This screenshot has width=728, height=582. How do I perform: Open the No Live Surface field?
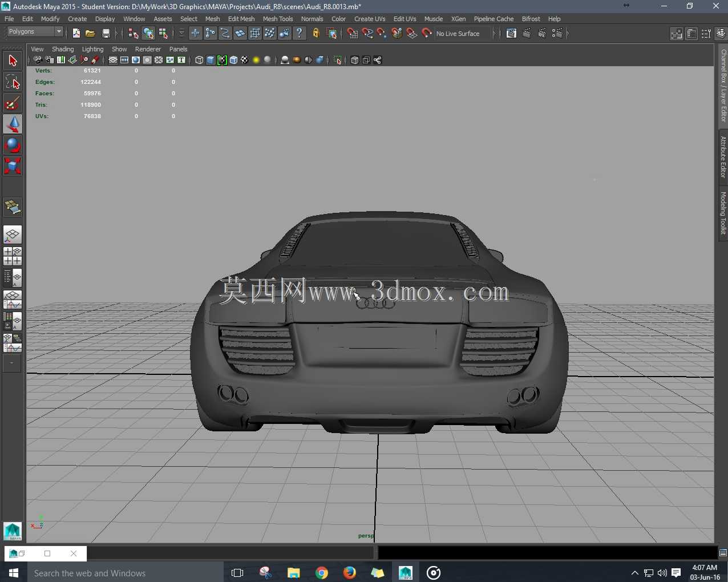463,34
